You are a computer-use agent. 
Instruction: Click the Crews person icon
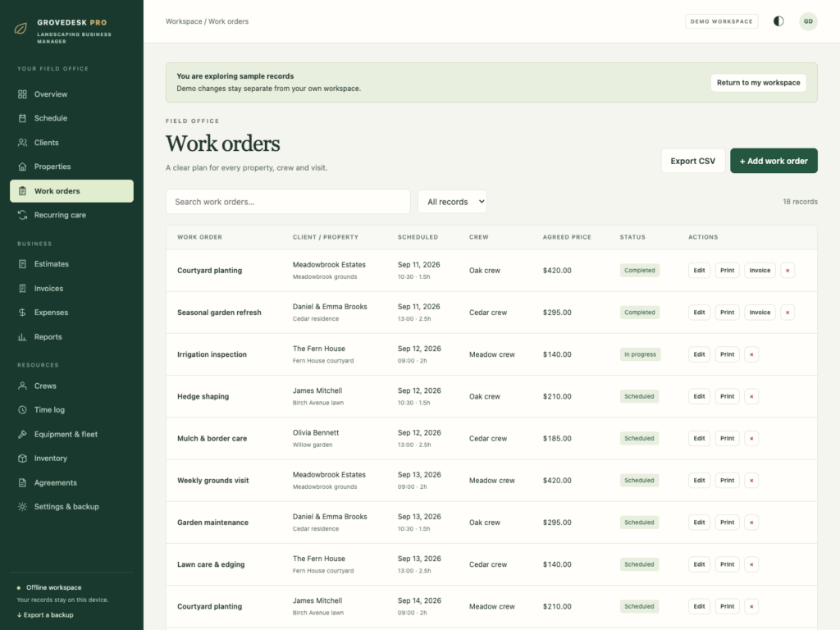click(22, 386)
